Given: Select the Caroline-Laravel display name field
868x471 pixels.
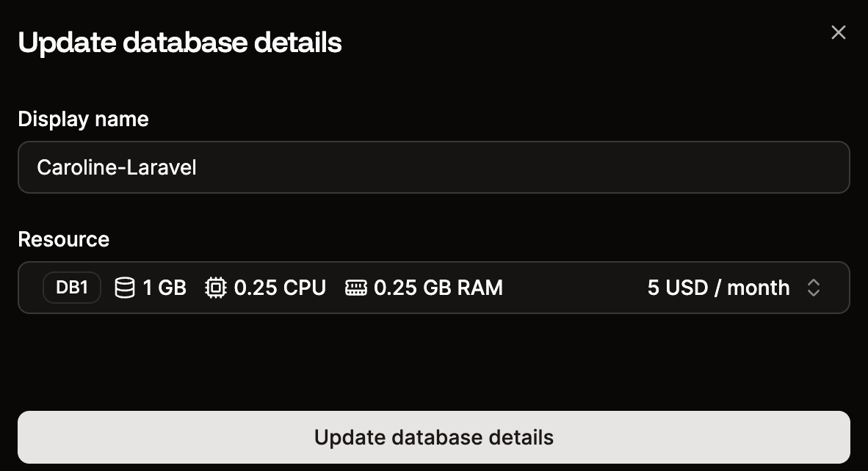Looking at the screenshot, I should click(x=433, y=167).
